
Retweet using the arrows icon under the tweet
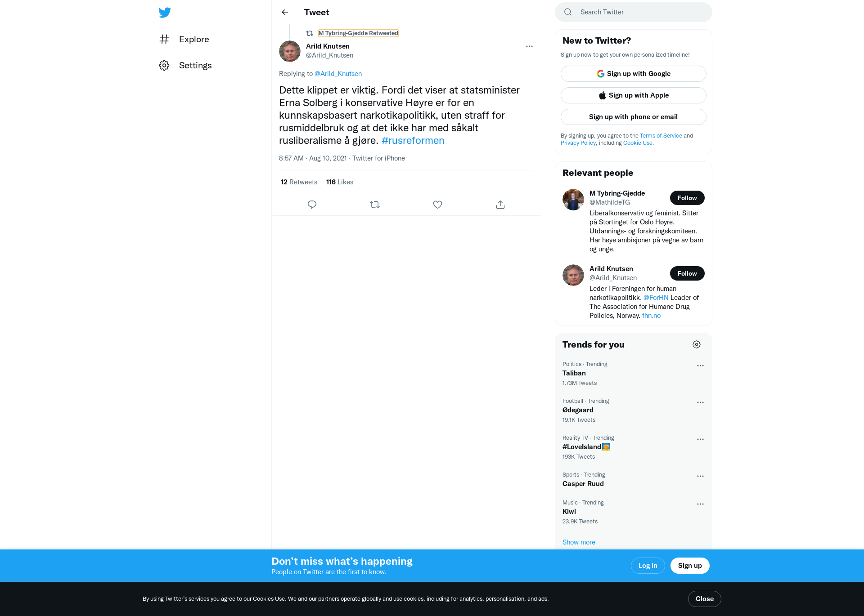(375, 205)
